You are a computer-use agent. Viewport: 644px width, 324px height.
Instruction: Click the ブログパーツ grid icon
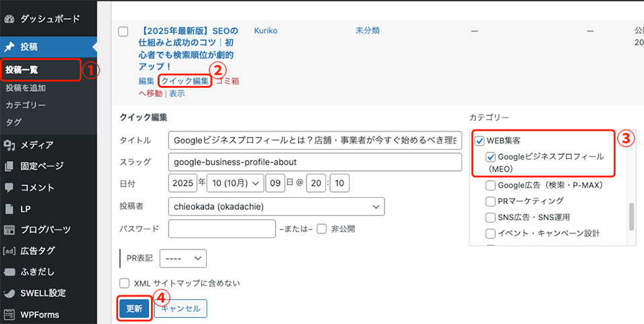pos(9,230)
